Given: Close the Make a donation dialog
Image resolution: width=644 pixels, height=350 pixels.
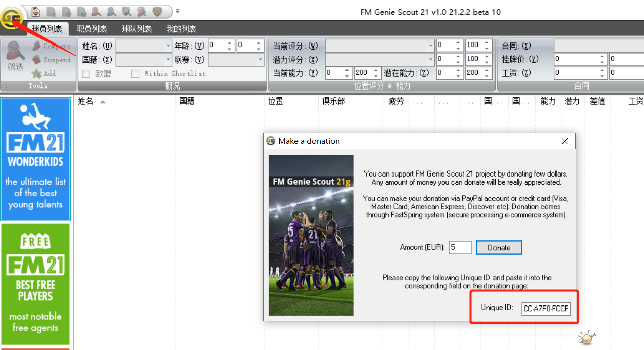Looking at the screenshot, I should coord(565,141).
